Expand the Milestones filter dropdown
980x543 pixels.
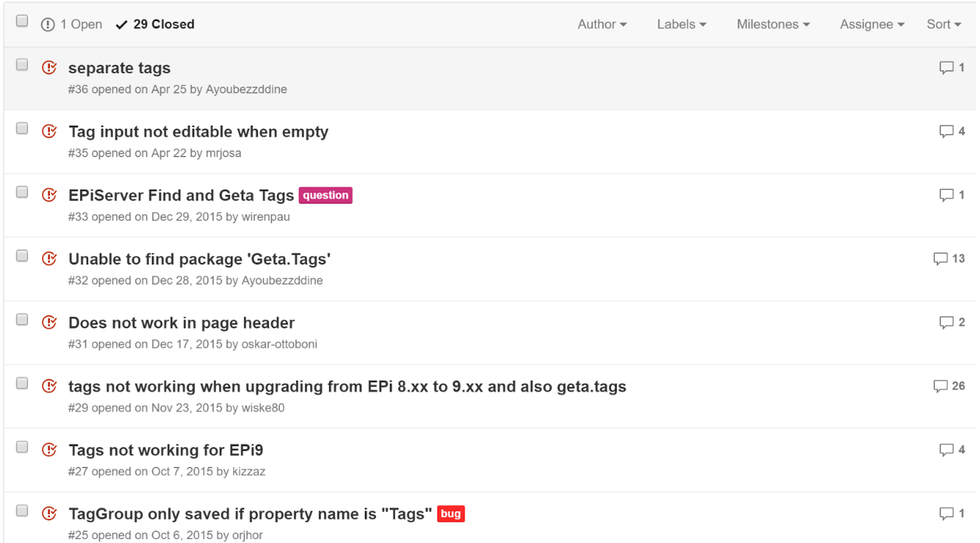[773, 24]
